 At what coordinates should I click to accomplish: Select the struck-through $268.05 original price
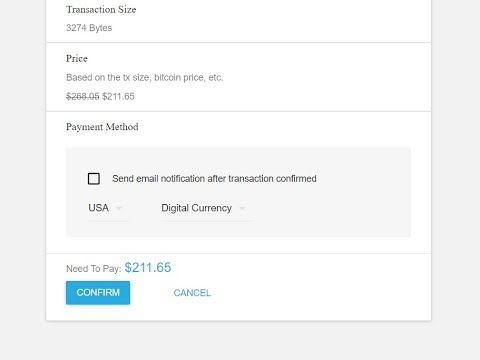coord(83,96)
